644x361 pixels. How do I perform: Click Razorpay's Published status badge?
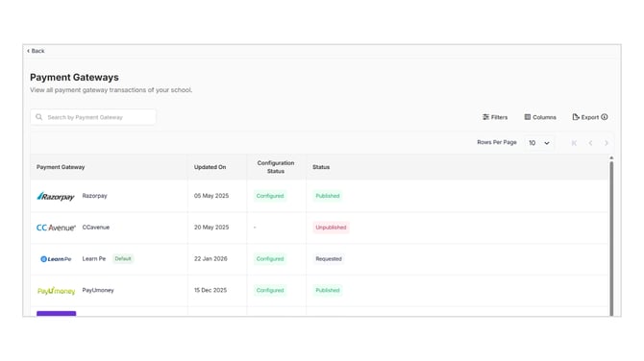(328, 196)
